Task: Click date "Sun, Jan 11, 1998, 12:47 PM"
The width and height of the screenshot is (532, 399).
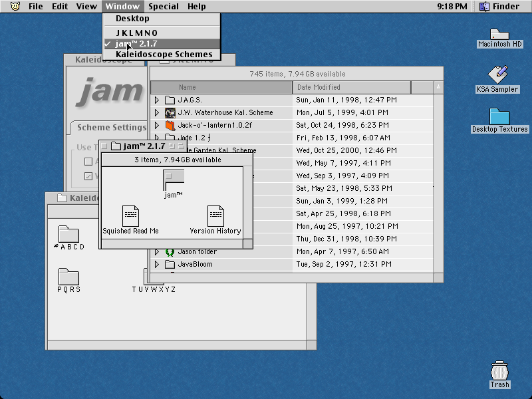Action: 346,100
